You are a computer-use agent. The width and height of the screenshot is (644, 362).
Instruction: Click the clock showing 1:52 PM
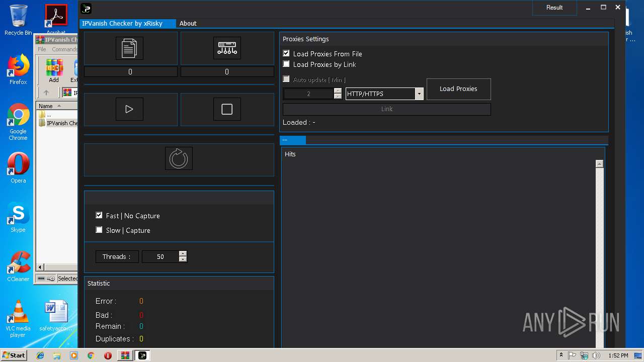click(618, 355)
